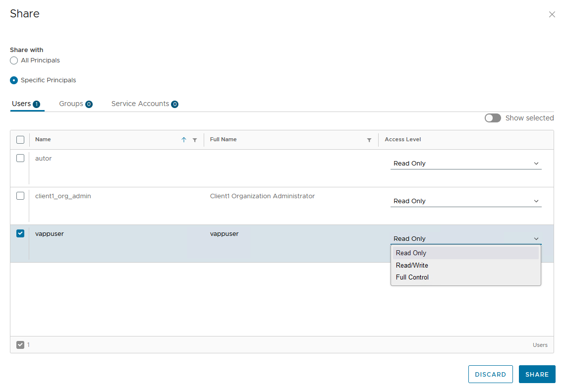Image resolution: width=565 pixels, height=392 pixels.
Task: Open autor's Access Level dropdown
Action: (x=465, y=164)
